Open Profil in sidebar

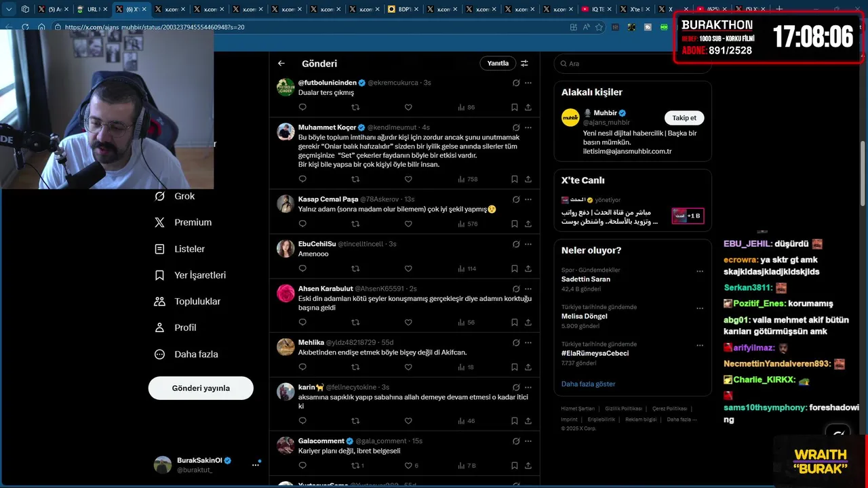(x=176, y=327)
